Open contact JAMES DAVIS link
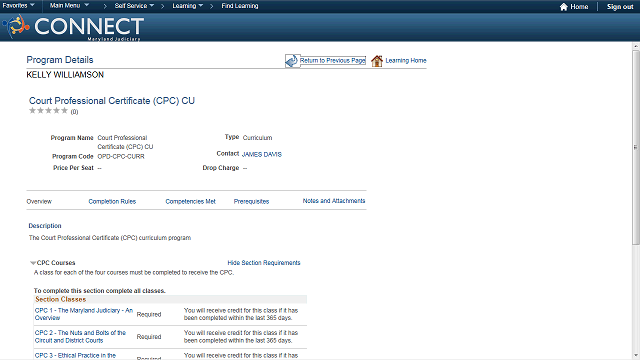Viewport: 640px width, 360px height. point(262,154)
